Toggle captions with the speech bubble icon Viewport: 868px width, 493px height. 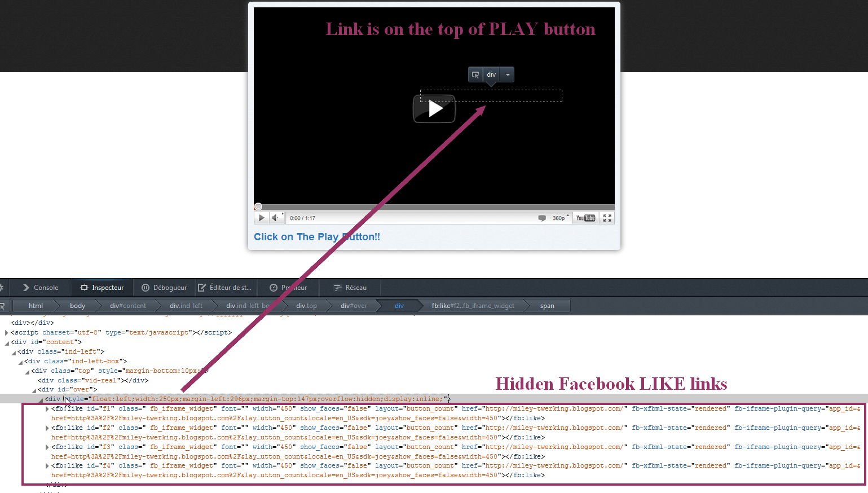pos(542,218)
